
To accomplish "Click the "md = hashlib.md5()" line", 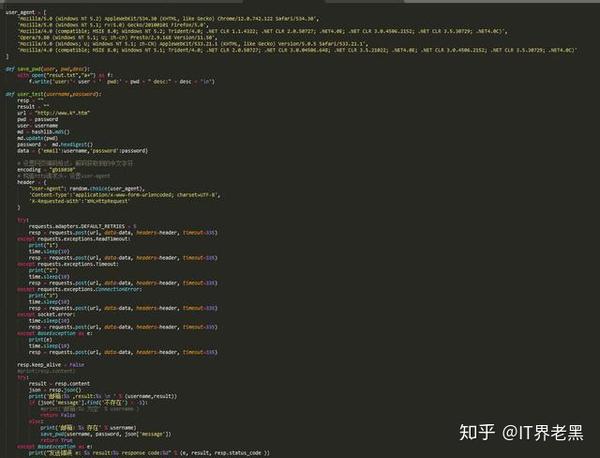I will (44, 132).
